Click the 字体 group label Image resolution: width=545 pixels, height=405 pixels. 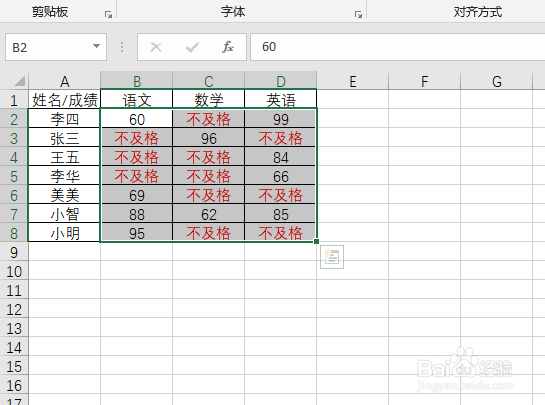[233, 12]
